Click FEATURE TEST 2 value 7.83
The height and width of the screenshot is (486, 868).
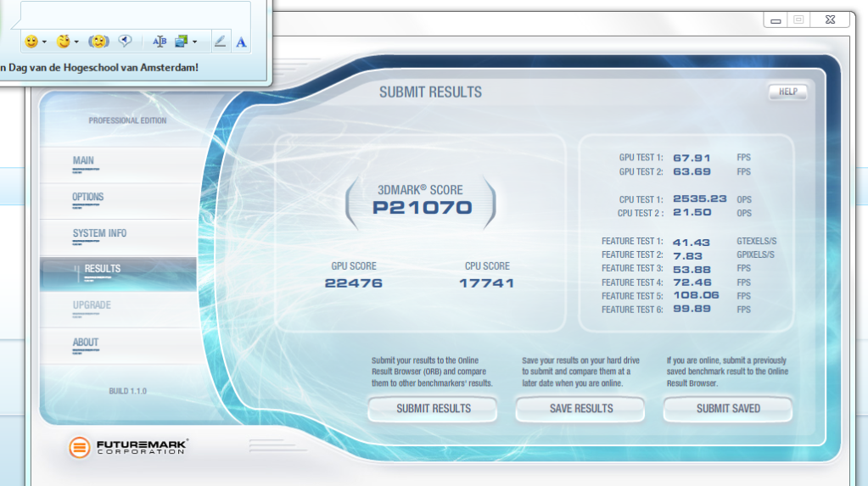click(687, 256)
